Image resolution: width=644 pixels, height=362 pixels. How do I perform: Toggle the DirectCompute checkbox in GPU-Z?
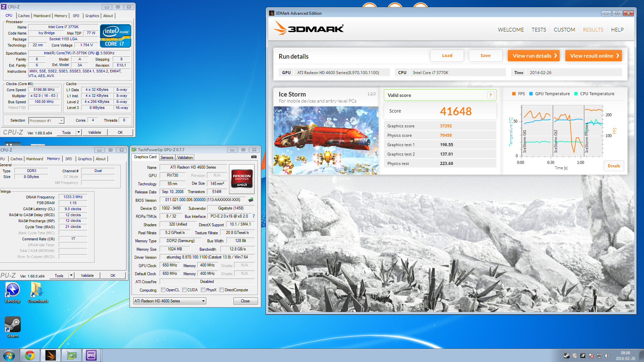[x=222, y=290]
